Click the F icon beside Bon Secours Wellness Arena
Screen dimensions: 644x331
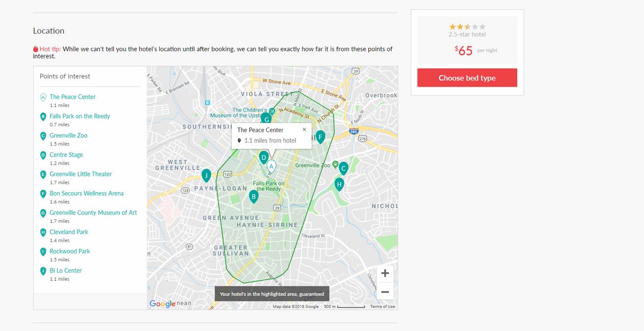(43, 194)
